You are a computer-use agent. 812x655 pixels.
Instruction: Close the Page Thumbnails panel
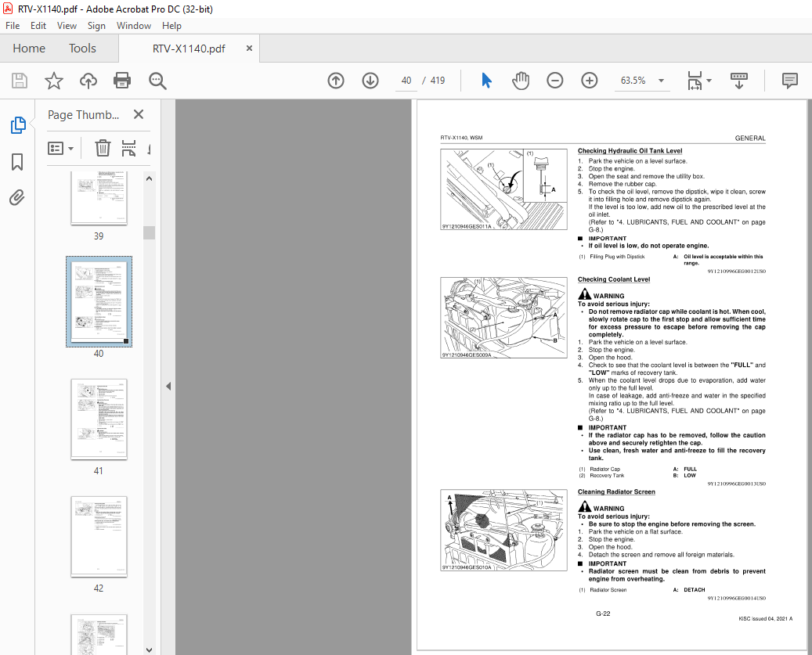[139, 114]
